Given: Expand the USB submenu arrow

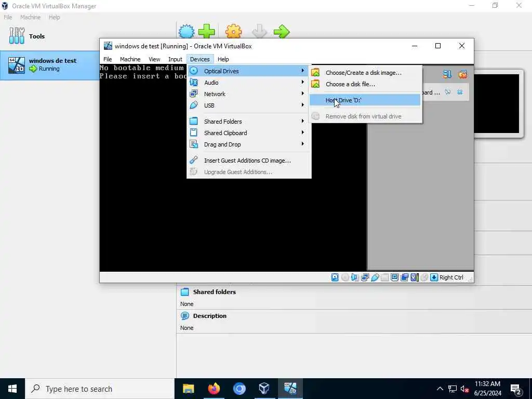Looking at the screenshot, I should click(302, 105).
